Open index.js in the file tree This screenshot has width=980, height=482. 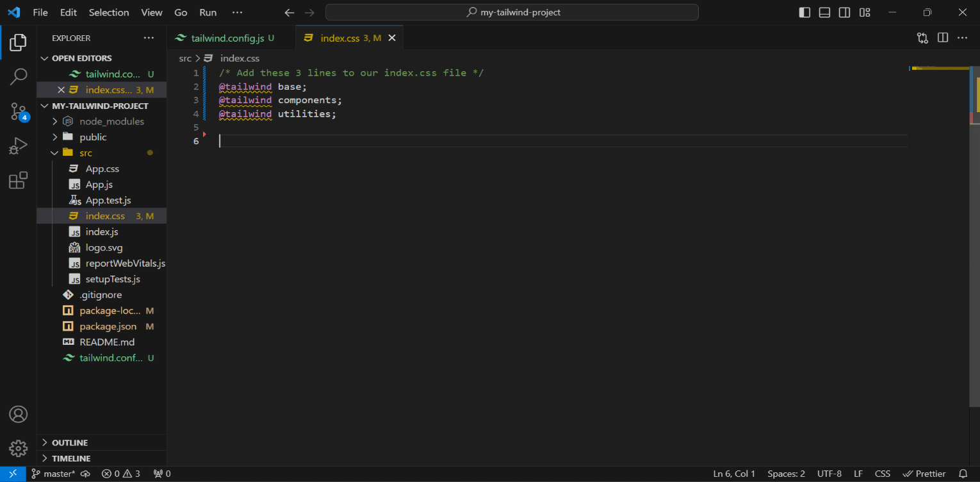click(101, 231)
